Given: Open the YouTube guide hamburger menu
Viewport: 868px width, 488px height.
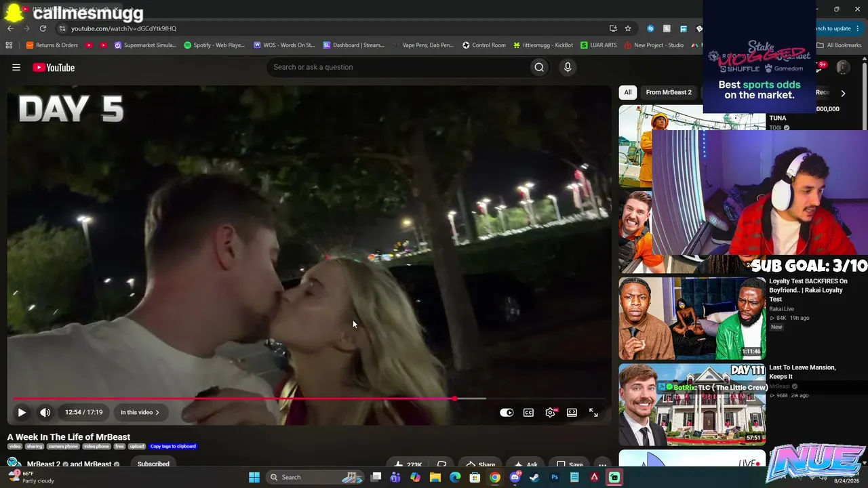Looking at the screenshot, I should [16, 67].
